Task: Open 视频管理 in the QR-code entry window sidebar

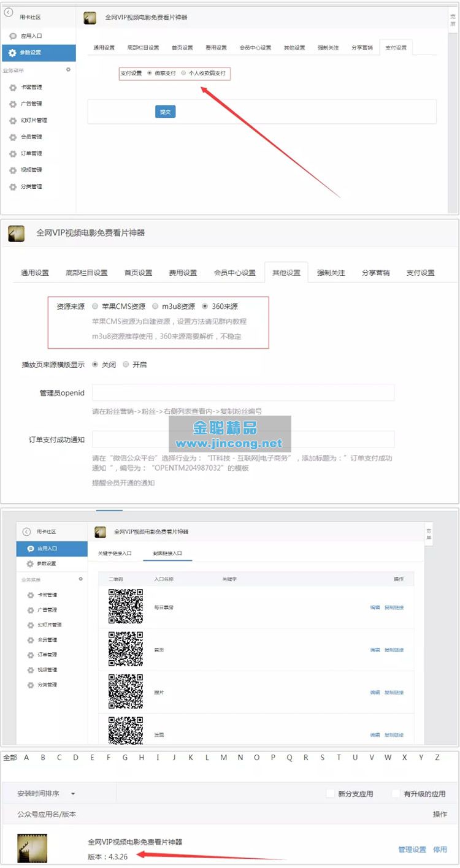Action: 47,670
